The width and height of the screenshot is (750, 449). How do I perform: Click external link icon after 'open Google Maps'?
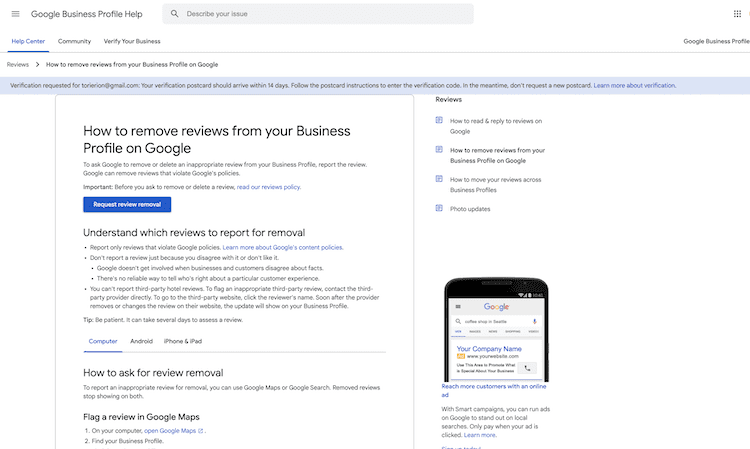pos(200,431)
